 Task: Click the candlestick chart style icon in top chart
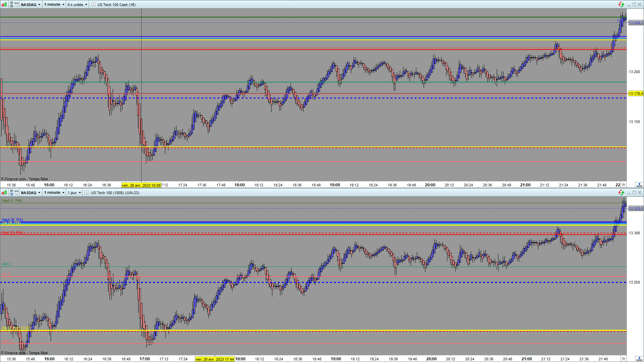[x=4, y=5]
